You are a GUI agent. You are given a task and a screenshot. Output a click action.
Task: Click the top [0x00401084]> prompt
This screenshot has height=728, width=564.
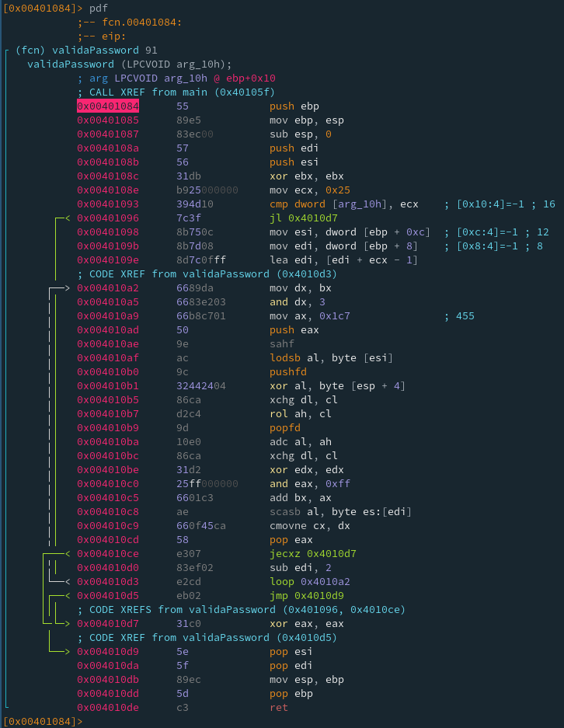tap(43, 9)
